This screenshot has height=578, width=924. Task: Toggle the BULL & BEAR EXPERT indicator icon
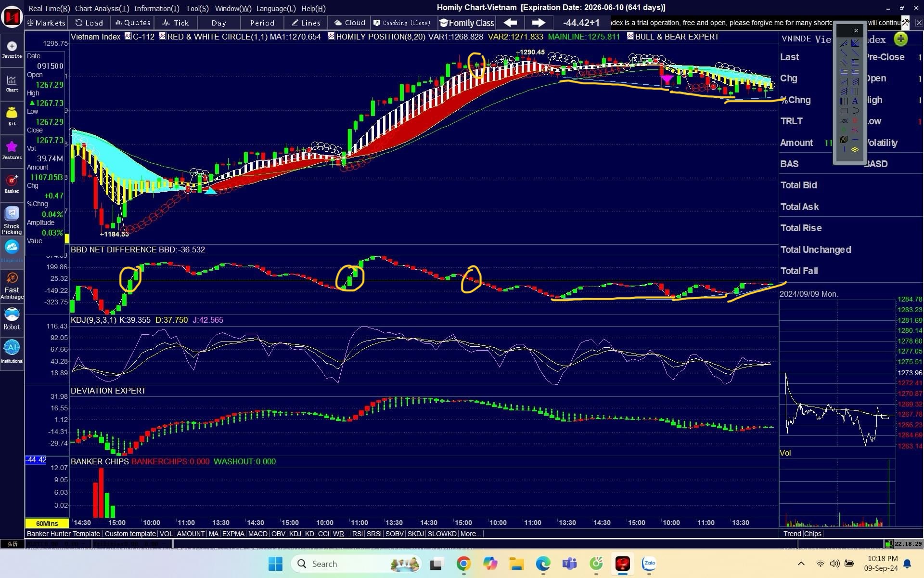630,36
